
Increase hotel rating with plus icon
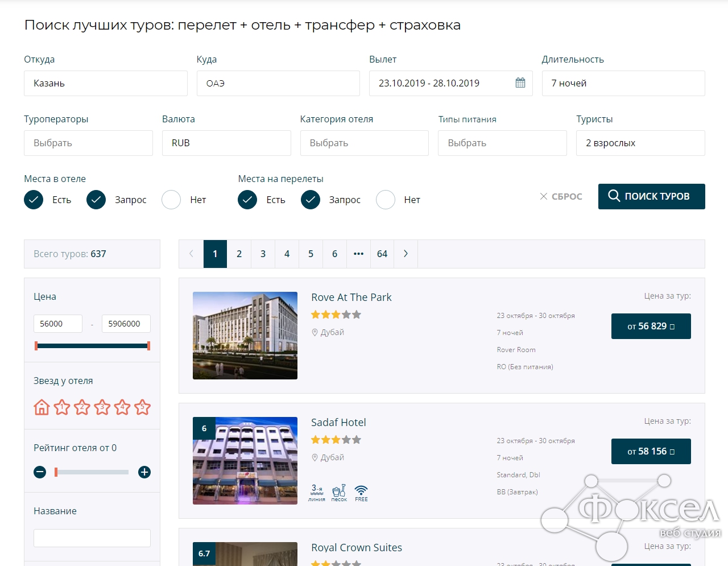[144, 472]
